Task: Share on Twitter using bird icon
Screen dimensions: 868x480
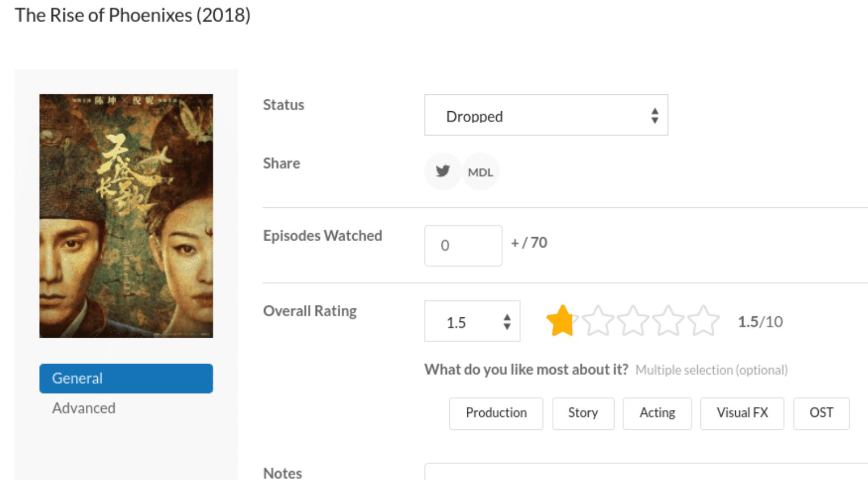Action: coord(442,171)
